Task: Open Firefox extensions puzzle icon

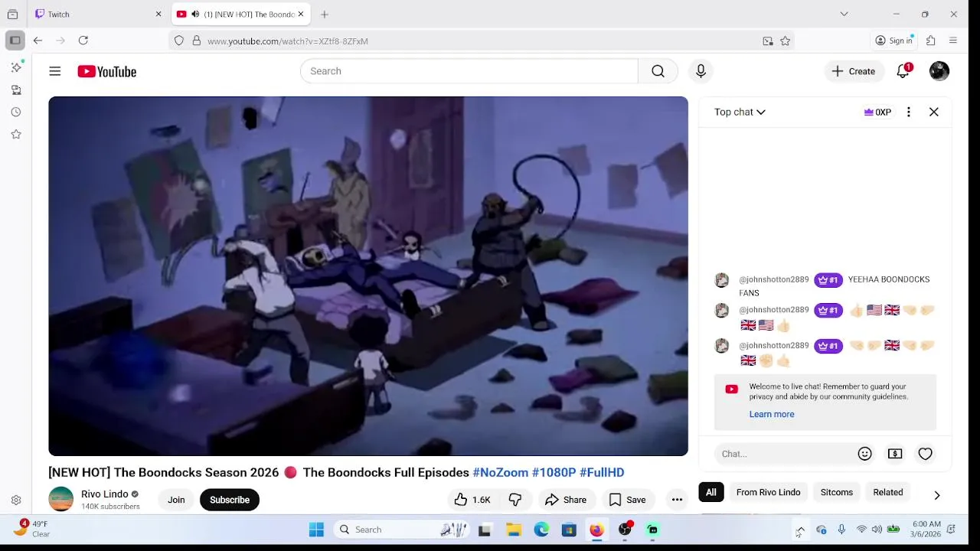Action: [931, 41]
